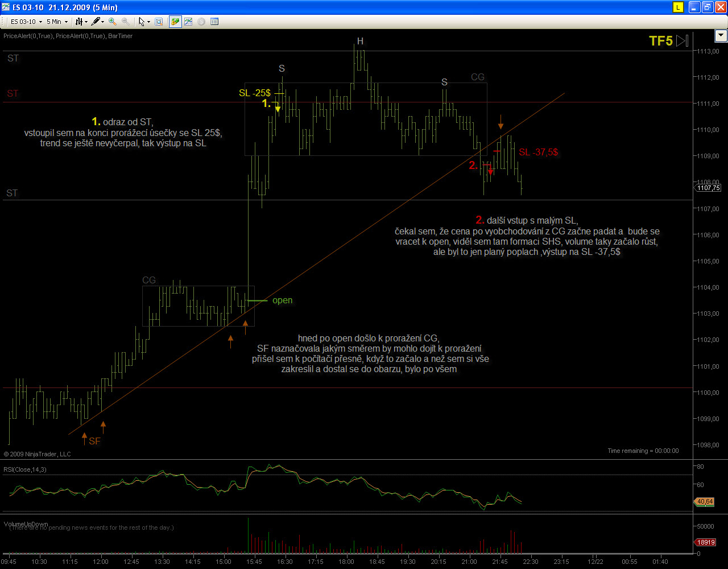Click the VolumeUpDown panel label
The height and width of the screenshot is (569, 728).
pyautogui.click(x=26, y=523)
